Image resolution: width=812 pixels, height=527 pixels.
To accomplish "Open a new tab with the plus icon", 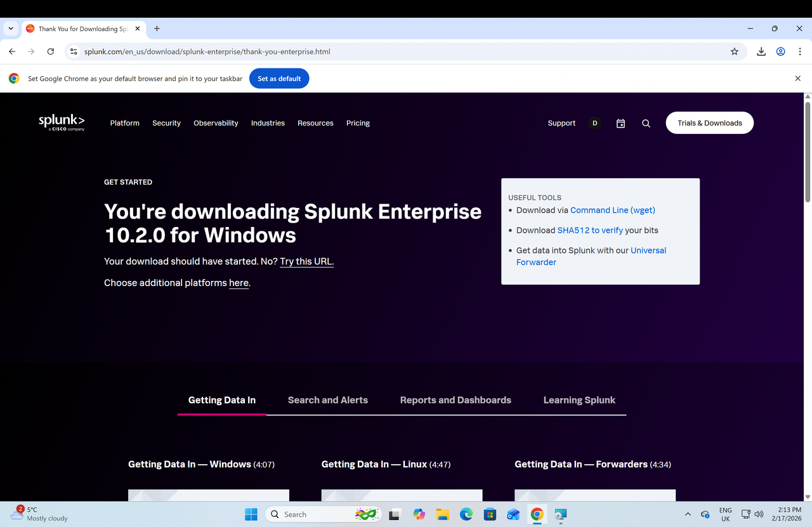I will 157,29.
